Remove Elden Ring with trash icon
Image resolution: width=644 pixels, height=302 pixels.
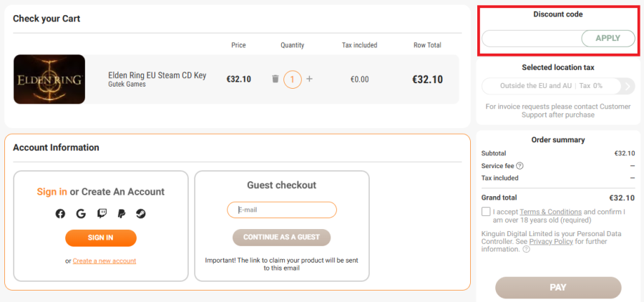[x=275, y=79]
